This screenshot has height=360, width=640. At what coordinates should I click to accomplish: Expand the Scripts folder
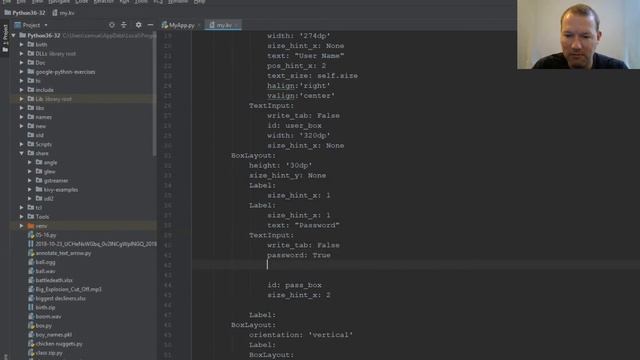click(22, 144)
